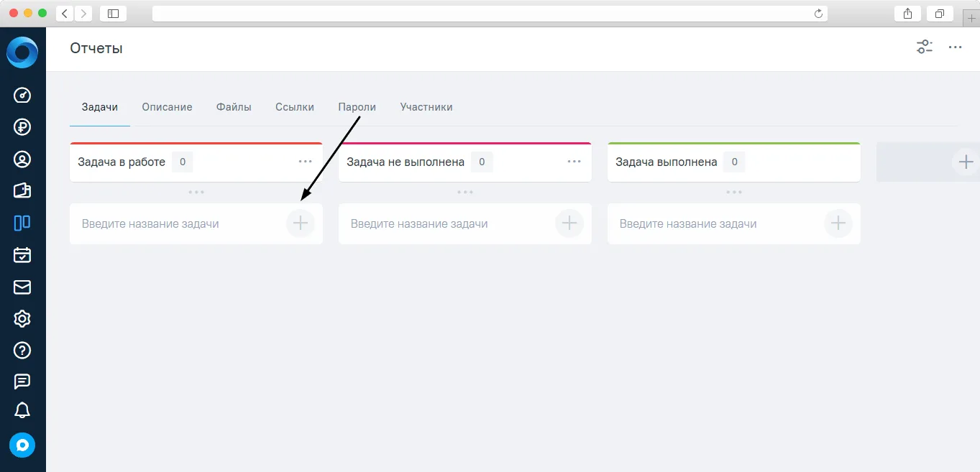
Task: Open the settings gear icon in sidebar
Action: click(22, 318)
